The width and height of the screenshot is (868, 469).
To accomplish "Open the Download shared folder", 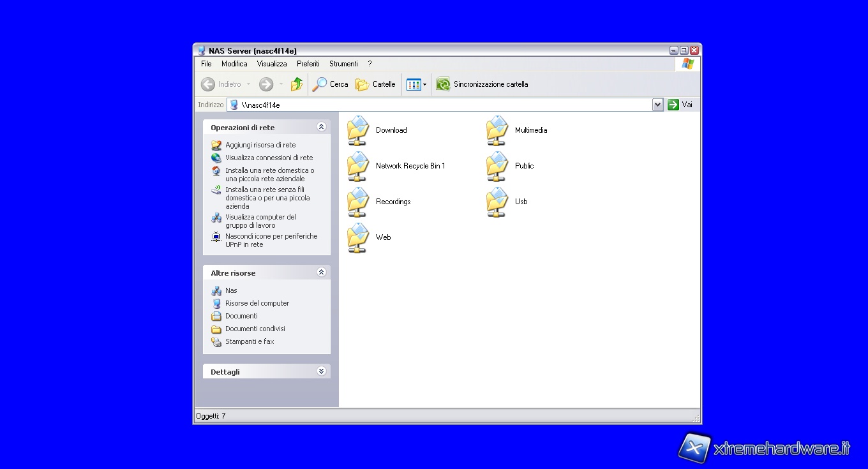I will point(359,130).
